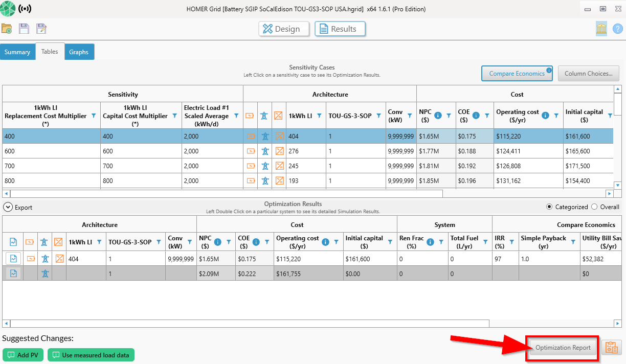Switch to the Summary tab
The image size is (626, 364).
17,52
